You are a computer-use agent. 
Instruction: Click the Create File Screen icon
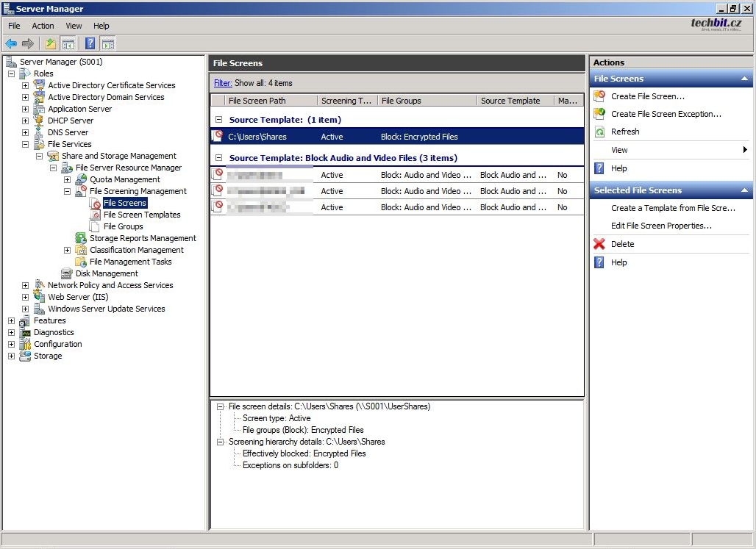click(599, 96)
